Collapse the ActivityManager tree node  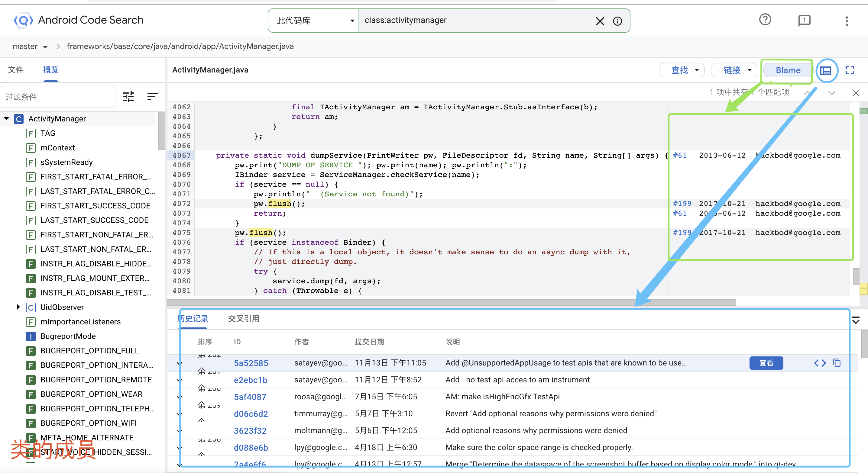(x=6, y=118)
